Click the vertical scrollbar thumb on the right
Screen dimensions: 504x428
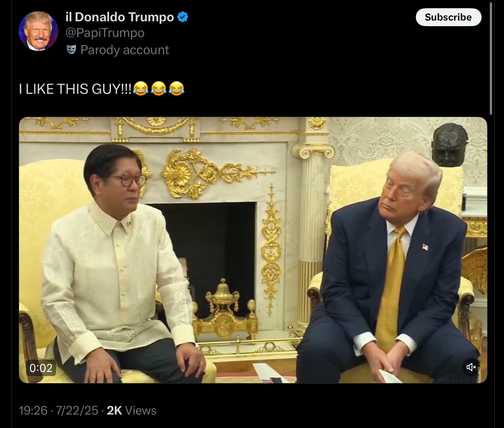click(491, 58)
